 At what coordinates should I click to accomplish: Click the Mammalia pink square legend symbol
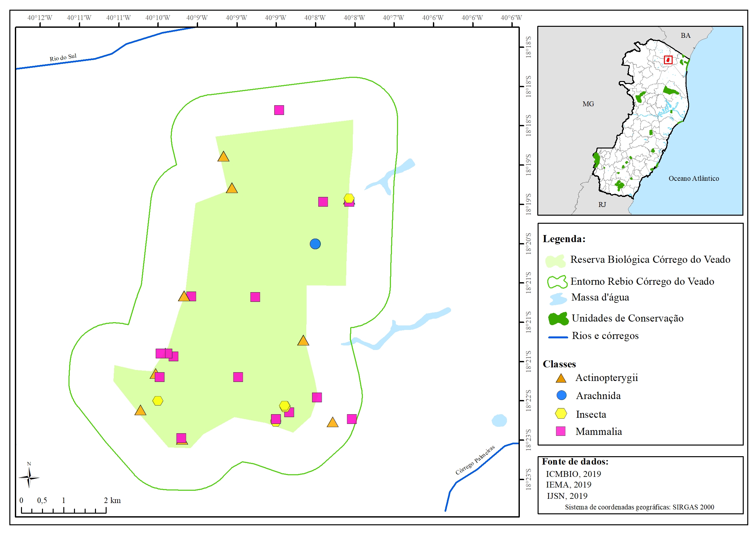point(561,431)
